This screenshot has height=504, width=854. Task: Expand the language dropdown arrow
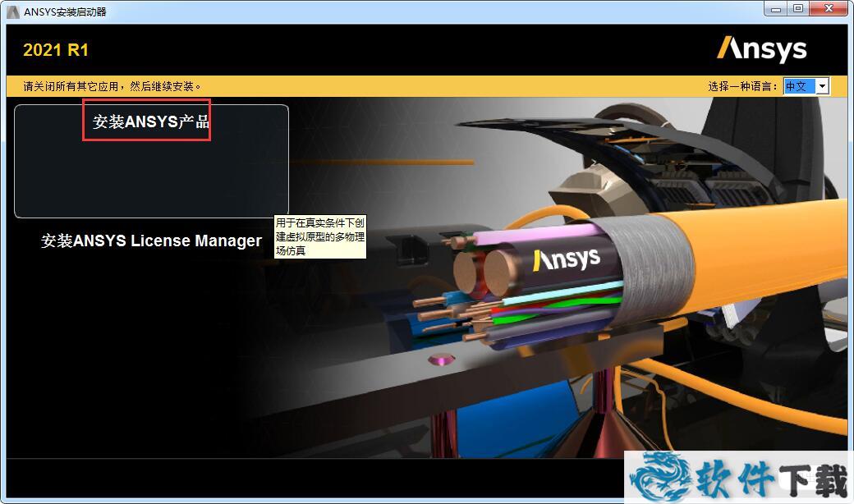822,86
